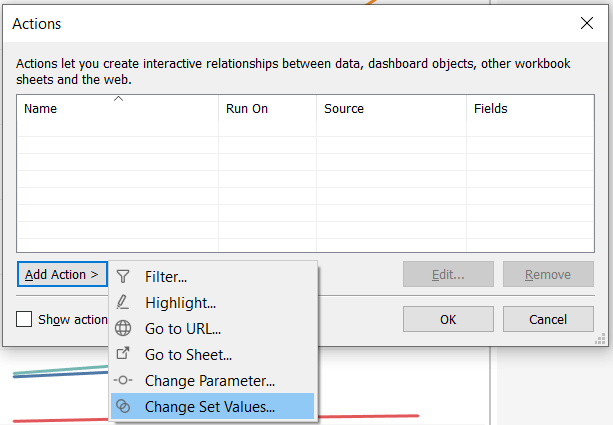
Task: Click the overlapping circles set icon
Action: [x=123, y=406]
